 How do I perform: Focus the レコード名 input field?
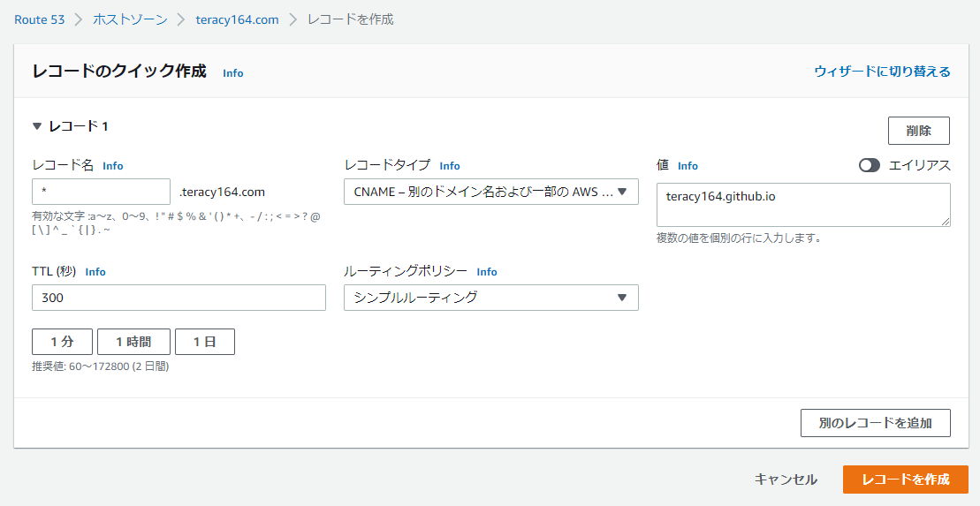click(x=102, y=192)
